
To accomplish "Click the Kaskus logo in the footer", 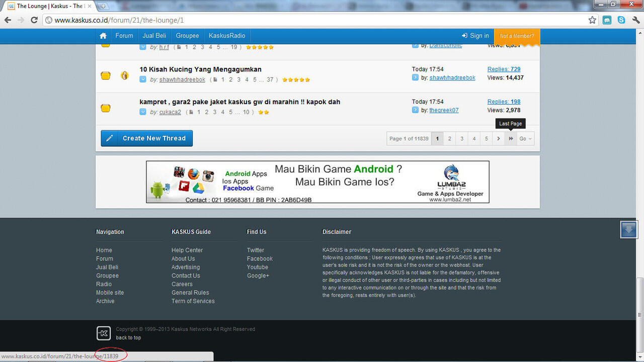I will pyautogui.click(x=103, y=333).
